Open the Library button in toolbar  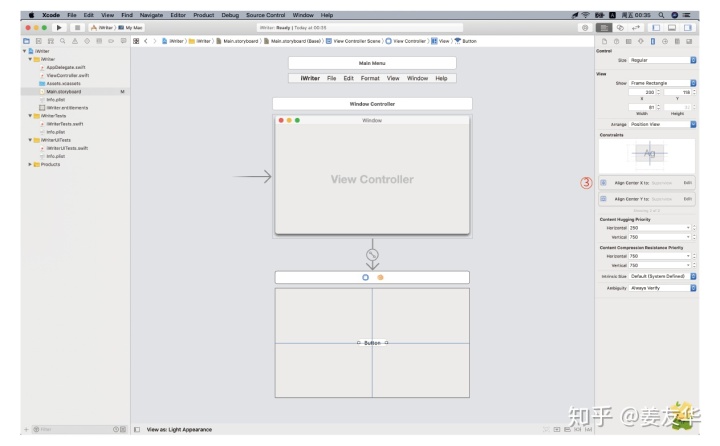tap(585, 28)
